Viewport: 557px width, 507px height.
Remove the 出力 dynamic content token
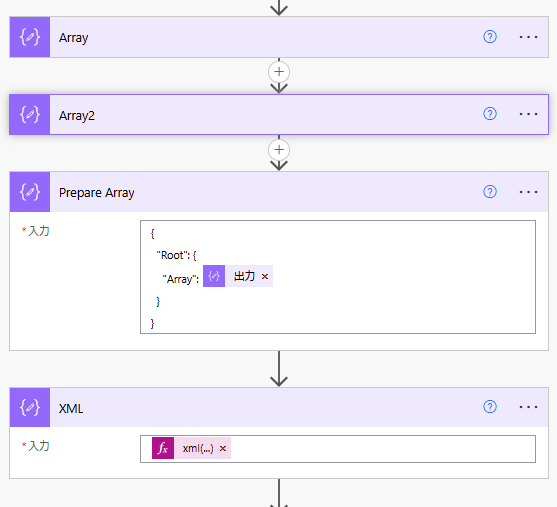point(265,276)
